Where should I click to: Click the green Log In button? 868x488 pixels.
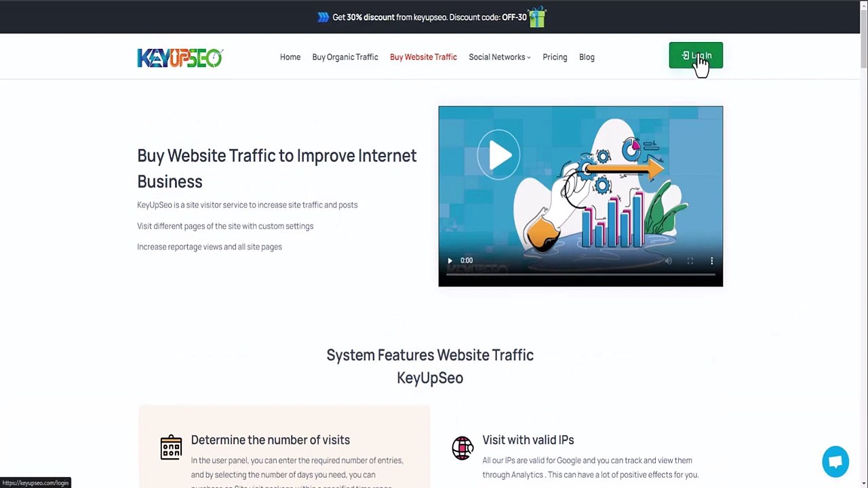click(696, 56)
